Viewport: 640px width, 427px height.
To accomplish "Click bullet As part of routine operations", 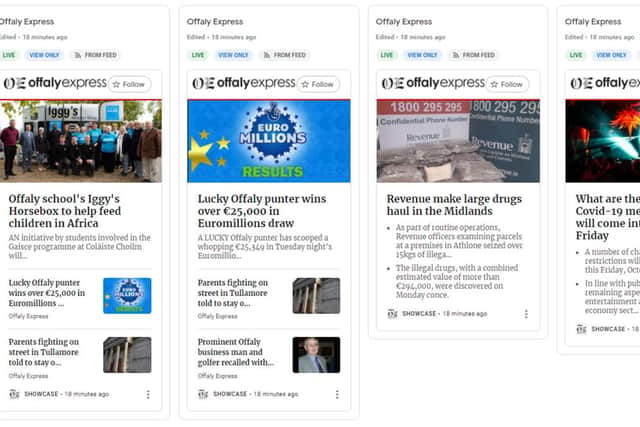I will (x=459, y=241).
